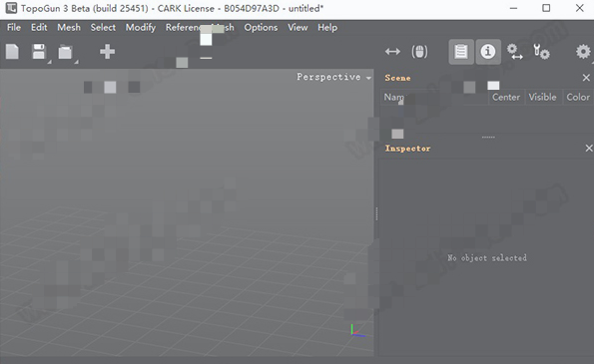Screen dimensions: 594x364
Task: Create a new scene with the blank page icon
Action: (x=12, y=52)
